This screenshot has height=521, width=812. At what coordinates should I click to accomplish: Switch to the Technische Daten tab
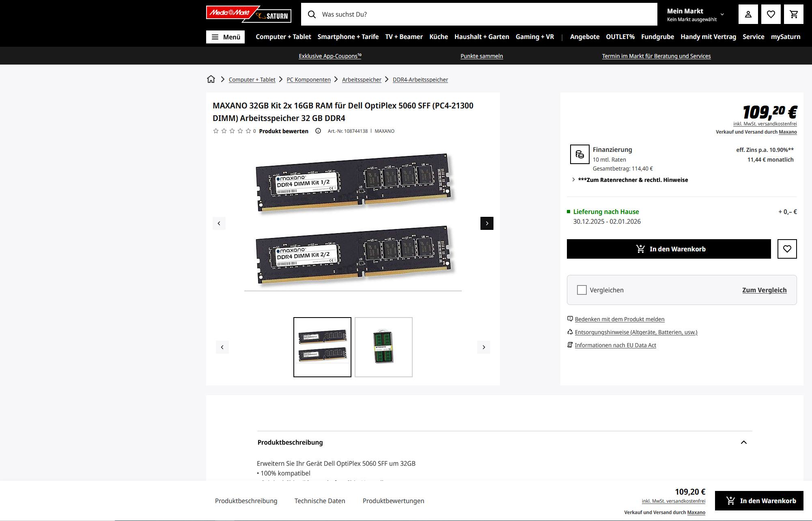click(320, 501)
